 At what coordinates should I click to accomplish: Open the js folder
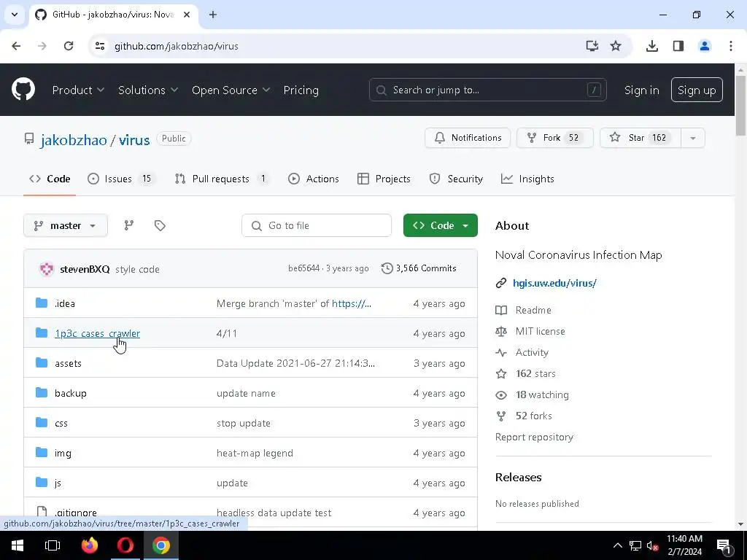[x=58, y=483]
